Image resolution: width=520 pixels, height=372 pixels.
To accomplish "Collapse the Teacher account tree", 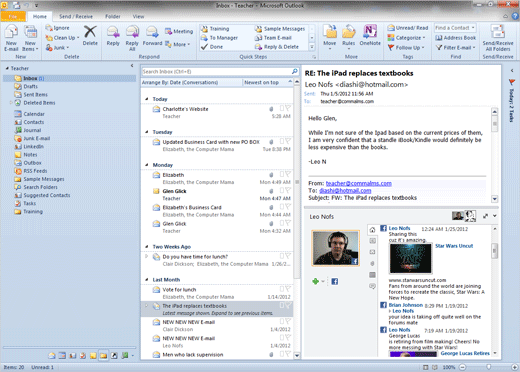I will point(7,68).
